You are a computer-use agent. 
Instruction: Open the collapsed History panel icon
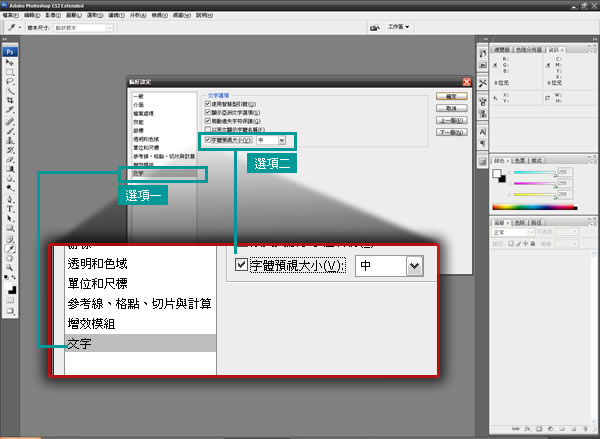[x=483, y=54]
